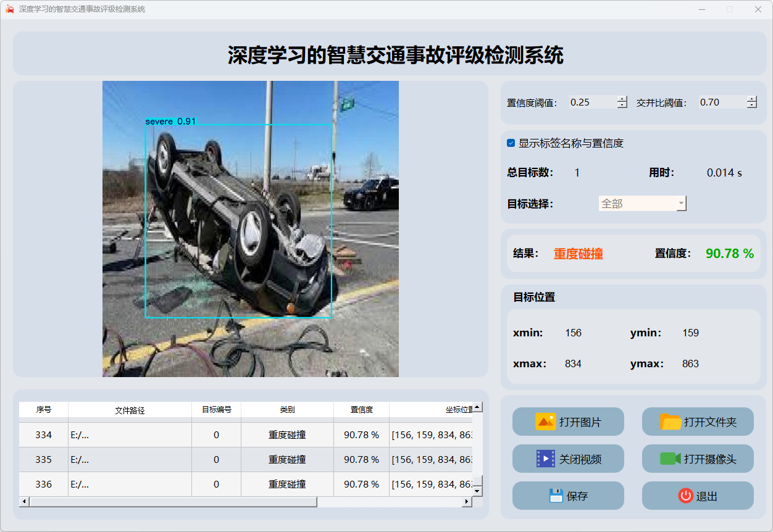Screen dimensions: 773x532
Task: Click the 类别 column header in table
Action: pyautogui.click(x=287, y=410)
